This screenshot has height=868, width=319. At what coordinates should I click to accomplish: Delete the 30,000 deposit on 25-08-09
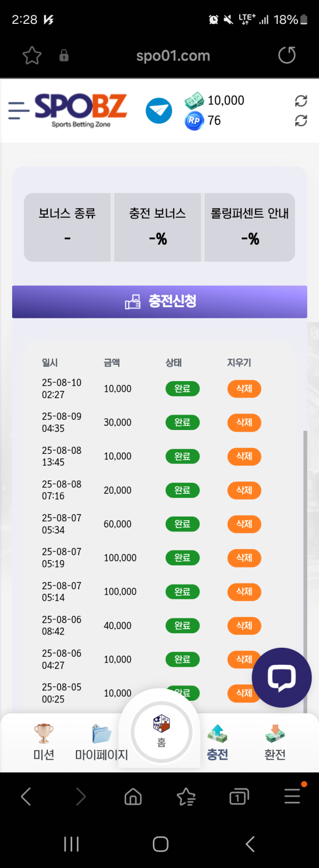tap(245, 423)
